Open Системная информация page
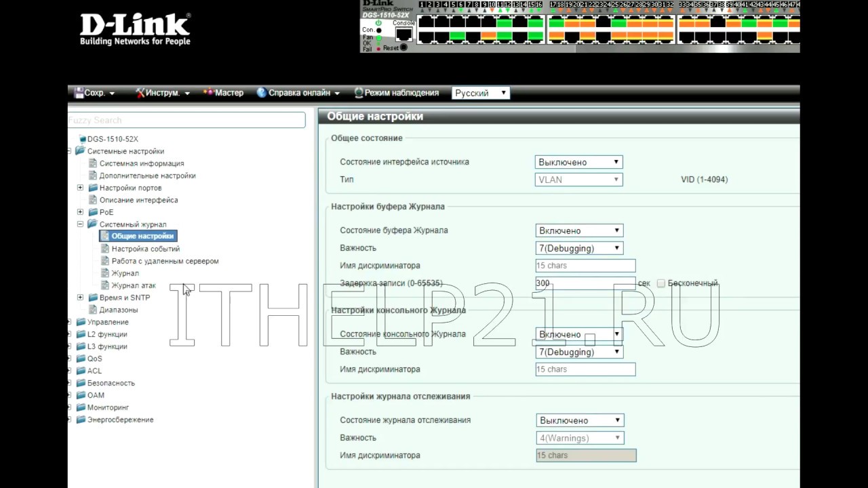The width and height of the screenshot is (868, 488). pyautogui.click(x=142, y=163)
